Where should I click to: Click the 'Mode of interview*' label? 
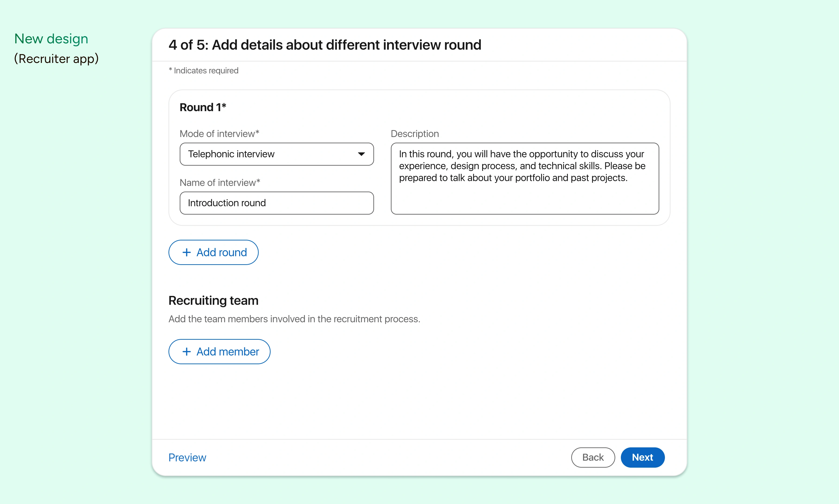click(x=220, y=134)
